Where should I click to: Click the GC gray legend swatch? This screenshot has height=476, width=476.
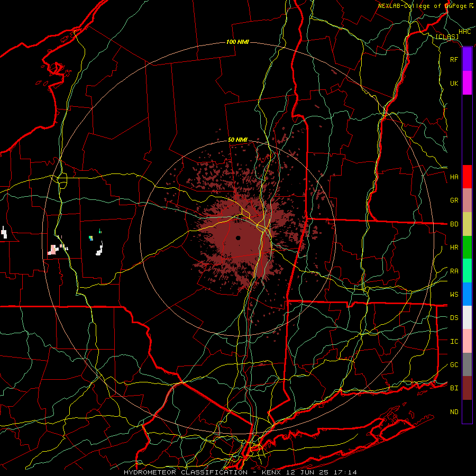pyautogui.click(x=467, y=364)
